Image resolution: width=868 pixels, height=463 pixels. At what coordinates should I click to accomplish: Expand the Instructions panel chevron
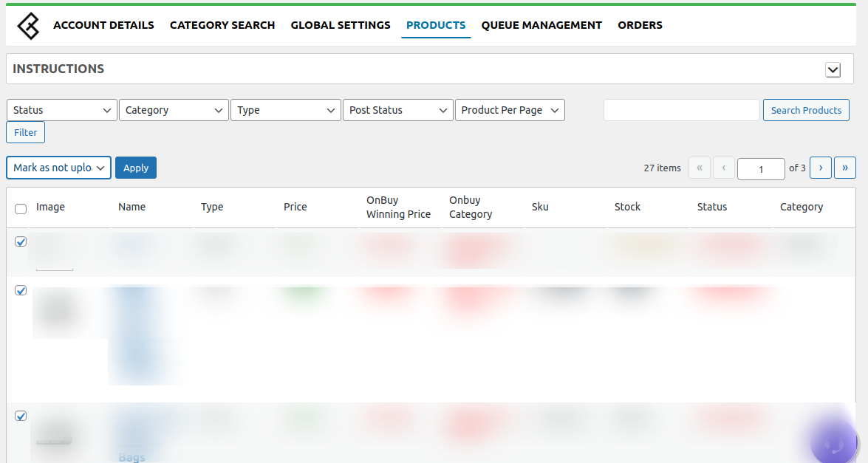(833, 69)
